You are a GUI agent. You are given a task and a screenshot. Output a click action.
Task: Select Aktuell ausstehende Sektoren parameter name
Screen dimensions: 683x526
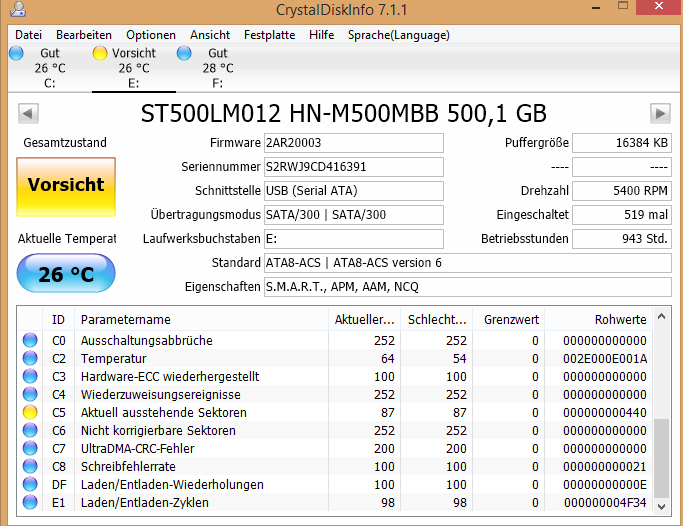(x=163, y=412)
